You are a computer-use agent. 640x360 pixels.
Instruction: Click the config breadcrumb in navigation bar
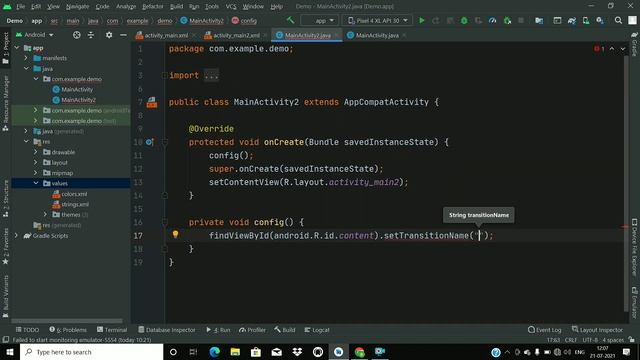(x=244, y=20)
